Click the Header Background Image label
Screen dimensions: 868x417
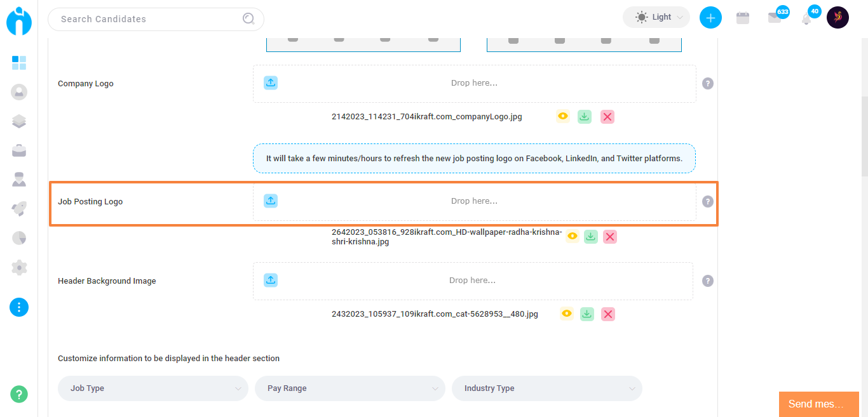click(x=107, y=281)
